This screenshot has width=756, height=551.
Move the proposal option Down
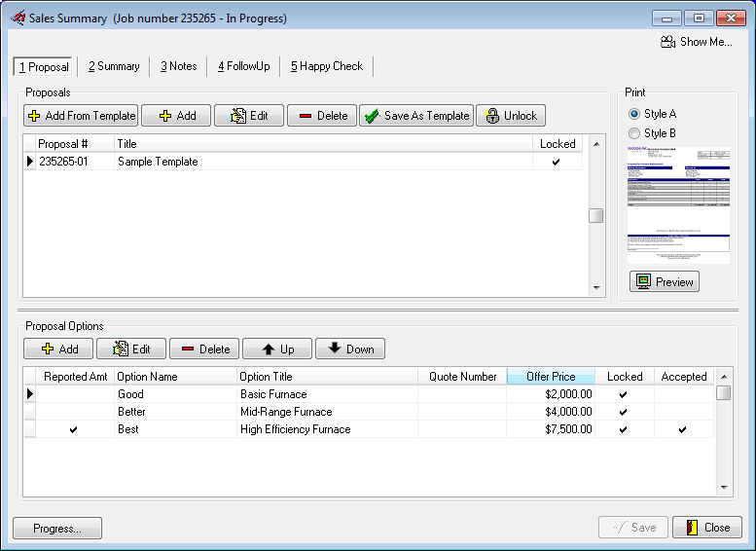pyautogui.click(x=350, y=349)
